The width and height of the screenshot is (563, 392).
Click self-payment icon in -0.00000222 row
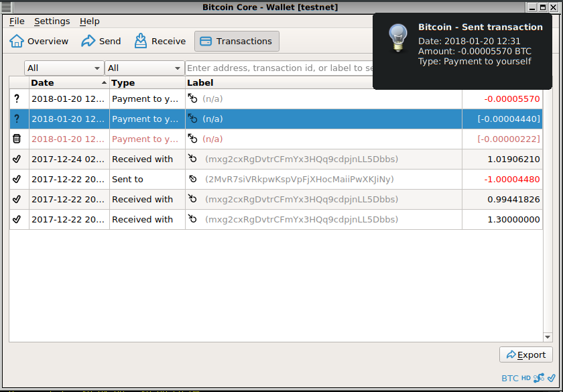click(193, 139)
